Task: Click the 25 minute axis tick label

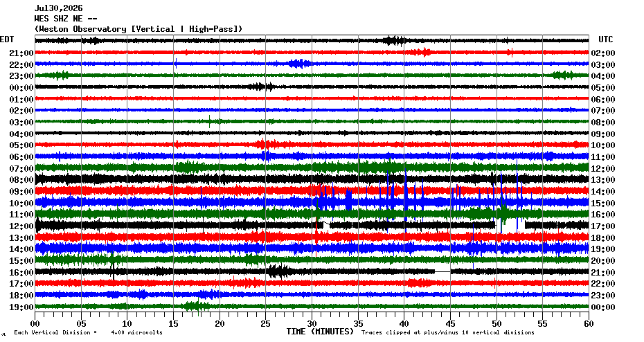Action: (266, 324)
